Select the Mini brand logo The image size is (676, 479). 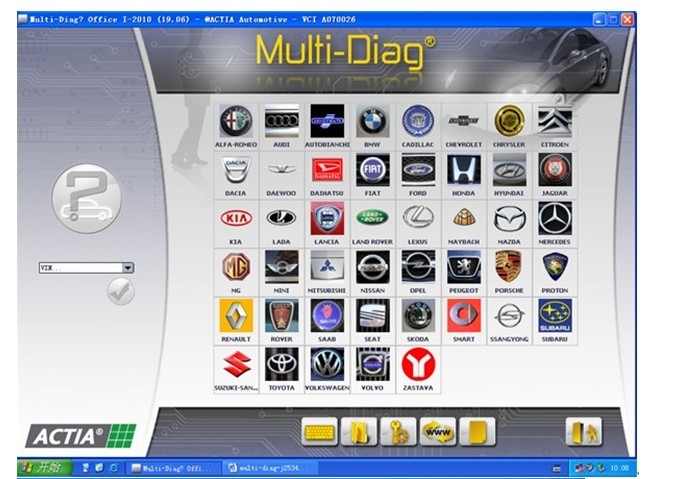[282, 267]
